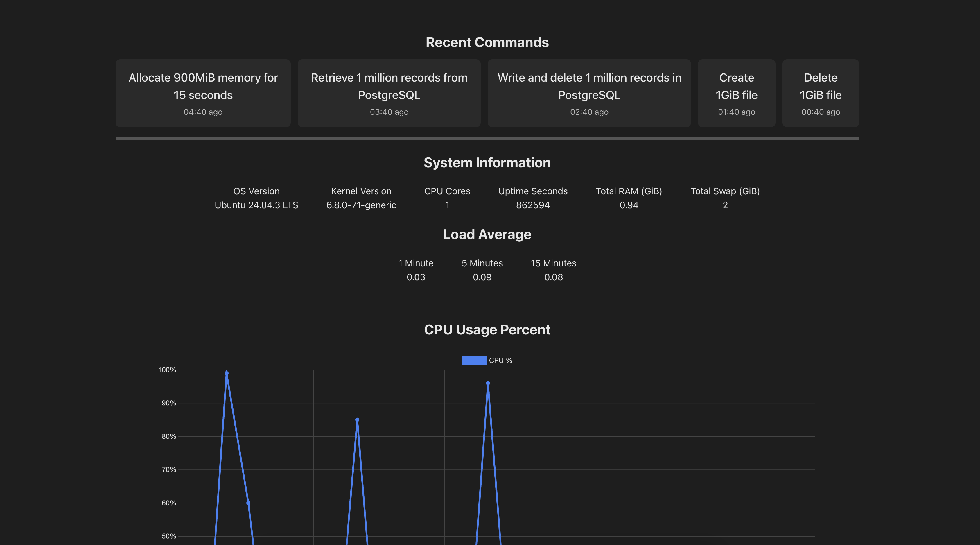Click the 'Write and delete 1 million records in PostgreSQL' card
The width and height of the screenshot is (980, 545).
pos(589,93)
